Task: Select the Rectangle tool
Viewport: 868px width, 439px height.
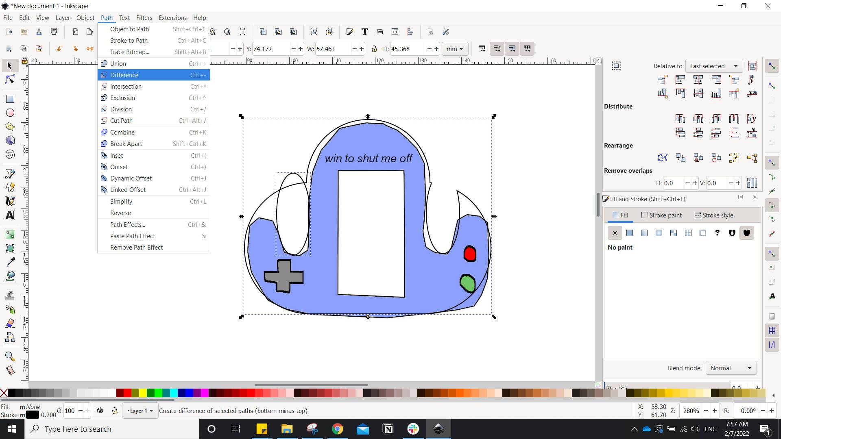Action: [10, 99]
